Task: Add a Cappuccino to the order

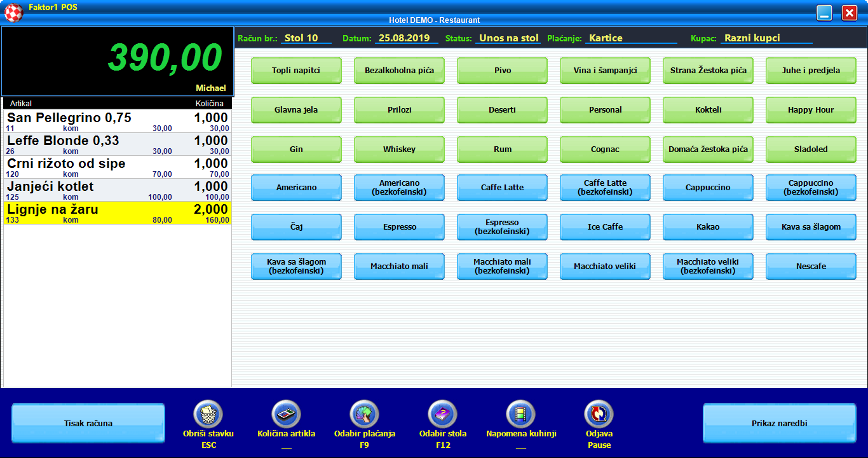Action: coord(708,188)
